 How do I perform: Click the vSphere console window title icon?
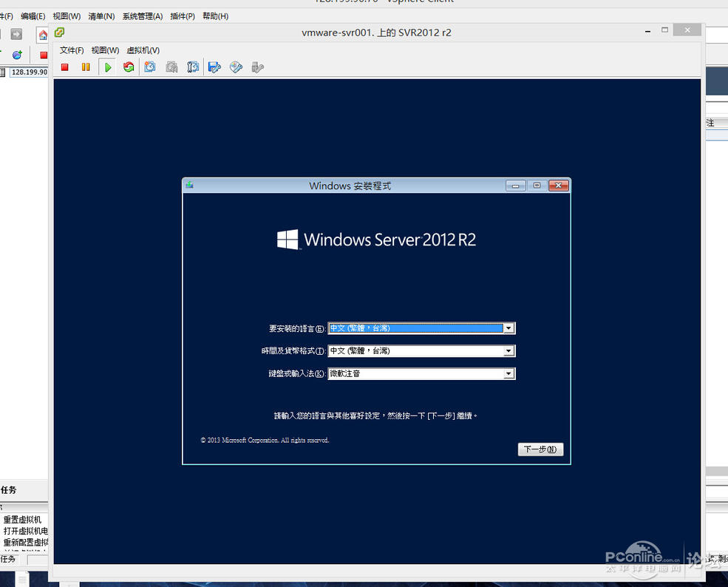pos(59,33)
